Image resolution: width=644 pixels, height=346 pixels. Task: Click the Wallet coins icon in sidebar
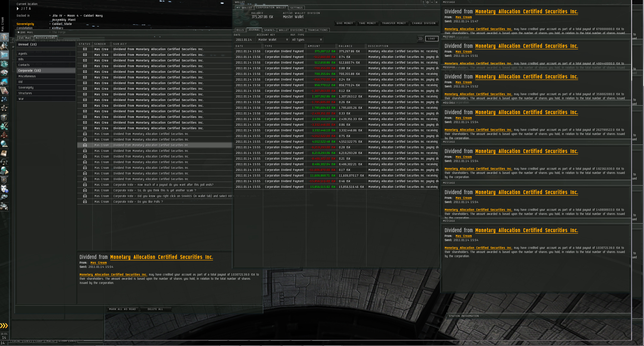[4, 126]
